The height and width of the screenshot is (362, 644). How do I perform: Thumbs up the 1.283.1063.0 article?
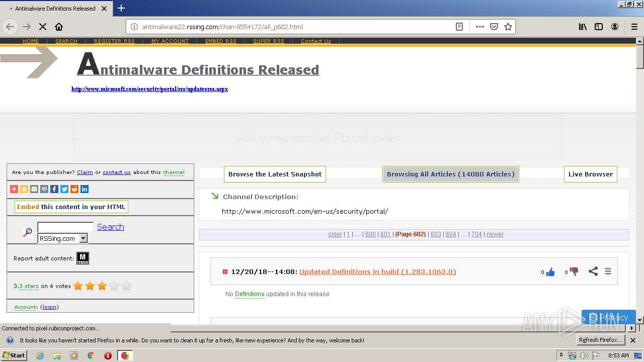(550, 272)
